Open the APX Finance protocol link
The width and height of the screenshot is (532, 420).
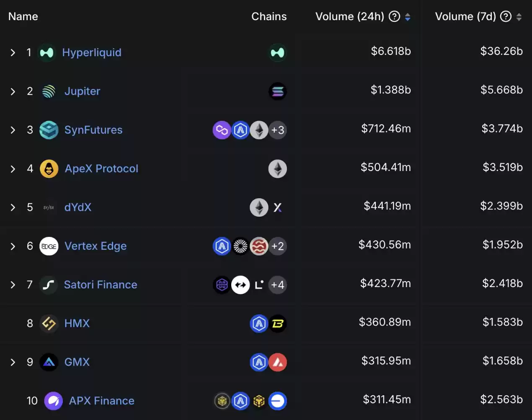101,401
